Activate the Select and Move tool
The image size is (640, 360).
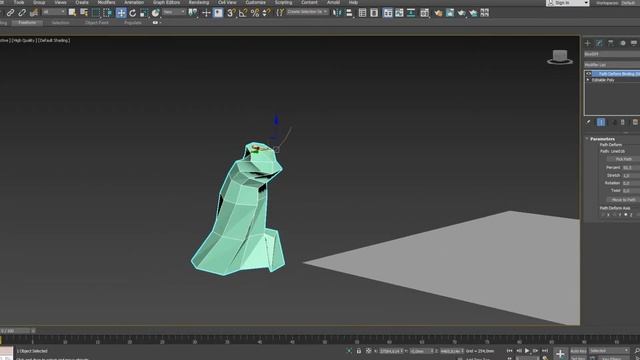click(121, 13)
